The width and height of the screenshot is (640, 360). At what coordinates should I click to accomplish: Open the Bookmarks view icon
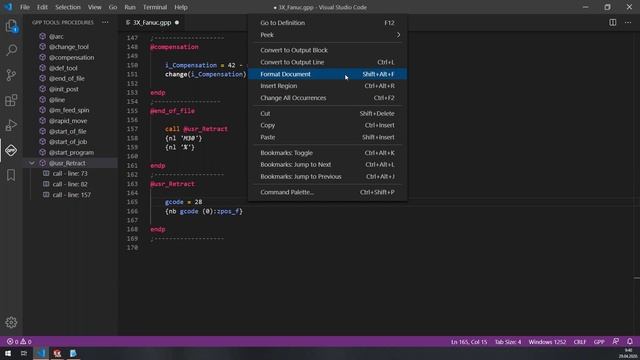point(11,175)
